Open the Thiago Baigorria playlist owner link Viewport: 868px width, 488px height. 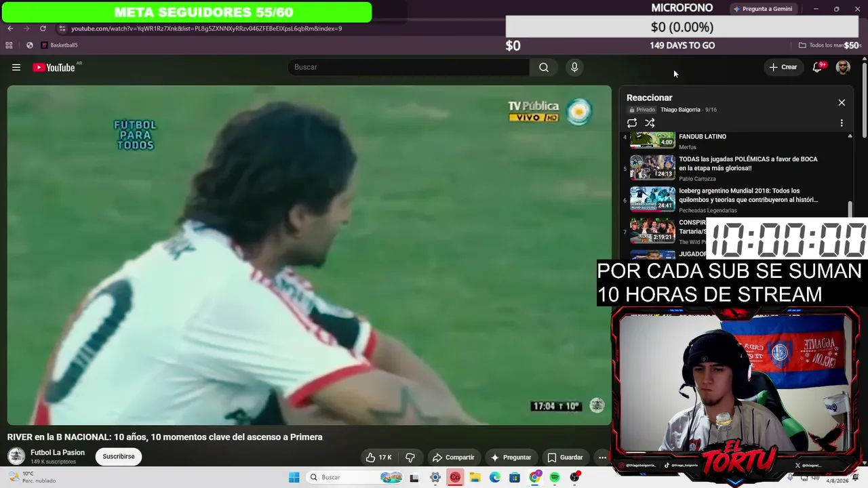click(x=680, y=110)
